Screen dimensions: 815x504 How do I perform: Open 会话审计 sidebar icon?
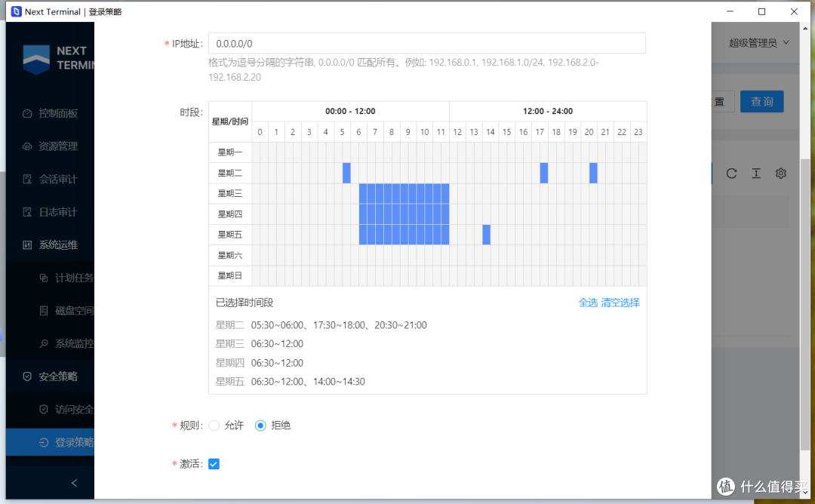tap(28, 180)
